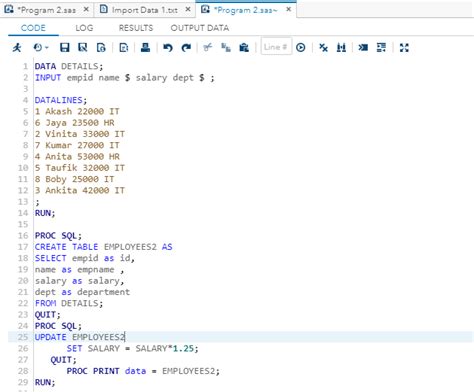Viewport: 474px width, 392px height.
Task: Save the program with the floppy disk icon
Action: click(64, 48)
